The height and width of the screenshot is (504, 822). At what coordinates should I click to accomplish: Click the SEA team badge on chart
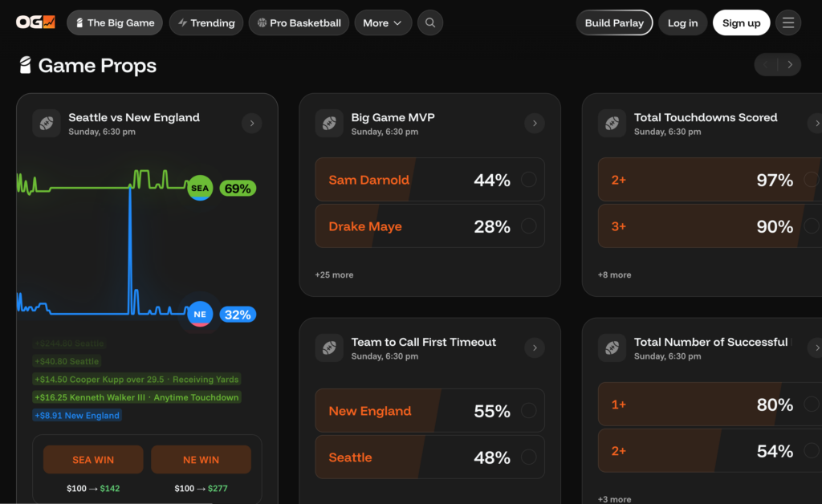coord(200,189)
